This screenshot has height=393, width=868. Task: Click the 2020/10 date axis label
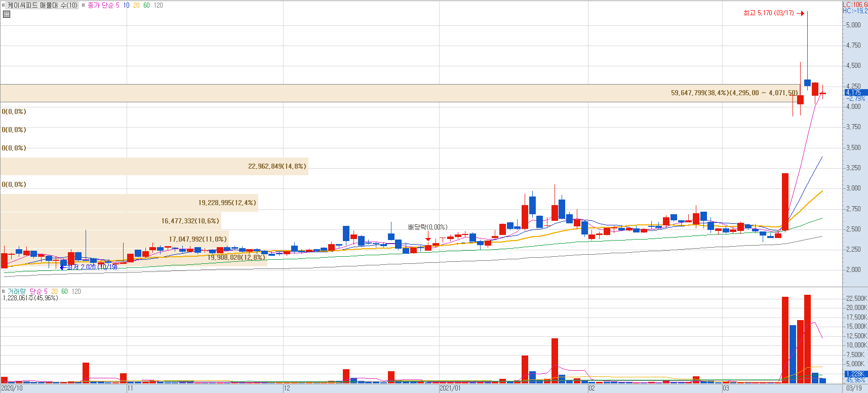12,388
